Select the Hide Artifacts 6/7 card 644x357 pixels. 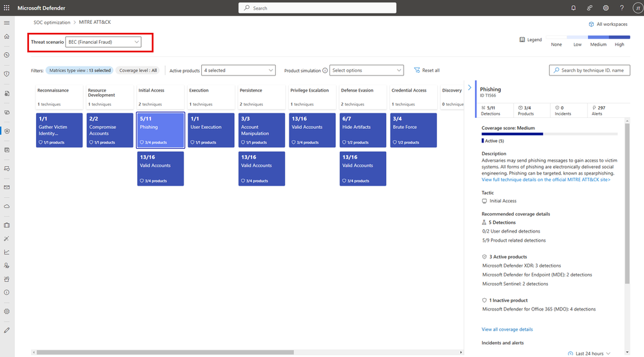coord(363,130)
